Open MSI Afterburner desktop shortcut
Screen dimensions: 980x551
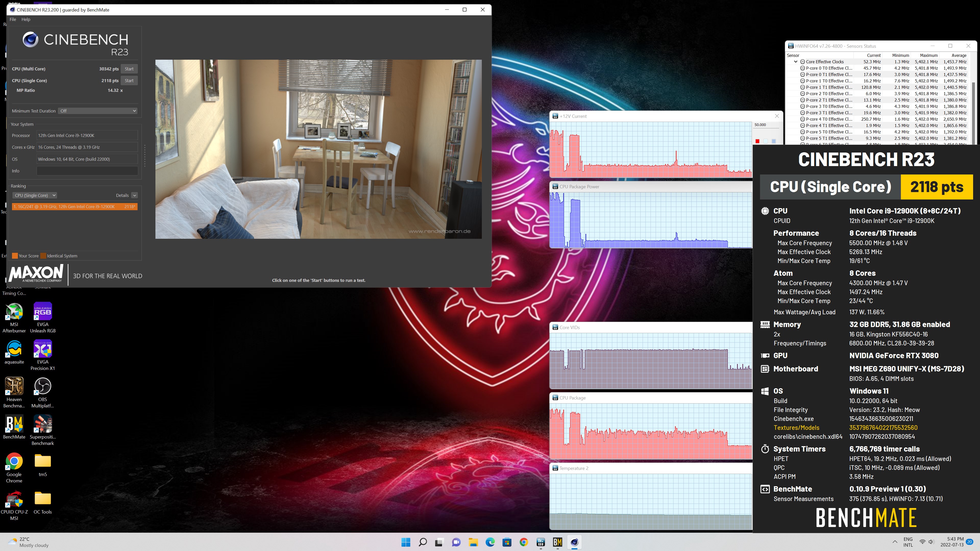pyautogui.click(x=14, y=318)
